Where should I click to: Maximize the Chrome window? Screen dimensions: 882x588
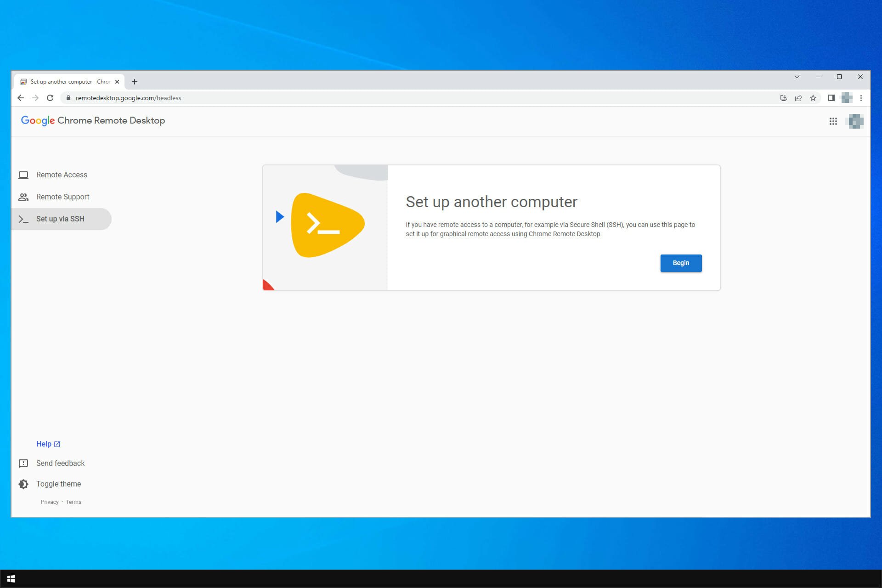[x=839, y=77]
